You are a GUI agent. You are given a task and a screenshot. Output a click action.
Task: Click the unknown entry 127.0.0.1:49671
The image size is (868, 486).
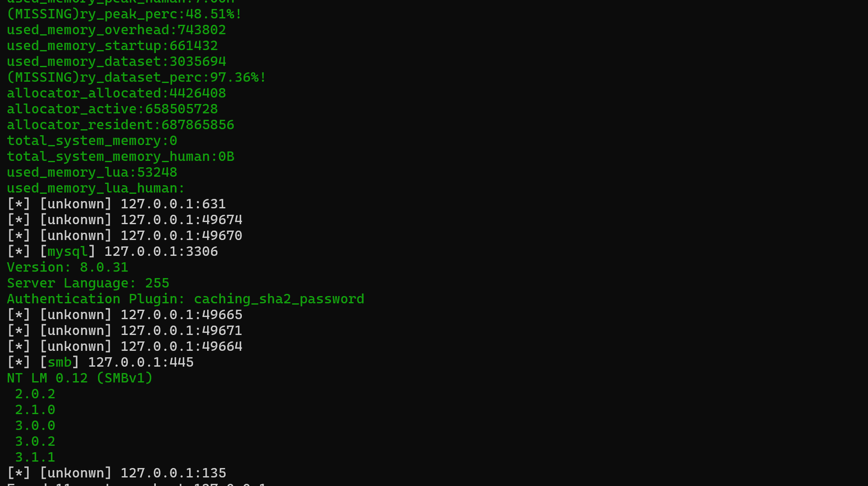point(125,331)
